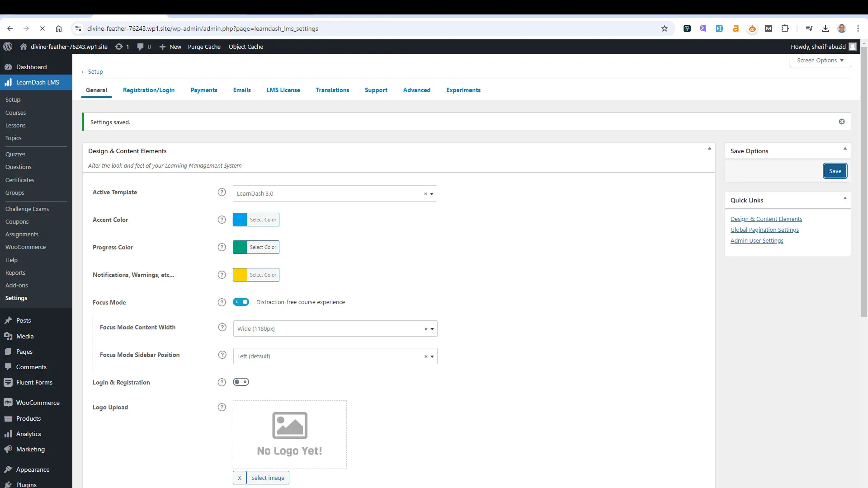
Task: Click the Fluent Forms sidebar icon
Action: 8,382
